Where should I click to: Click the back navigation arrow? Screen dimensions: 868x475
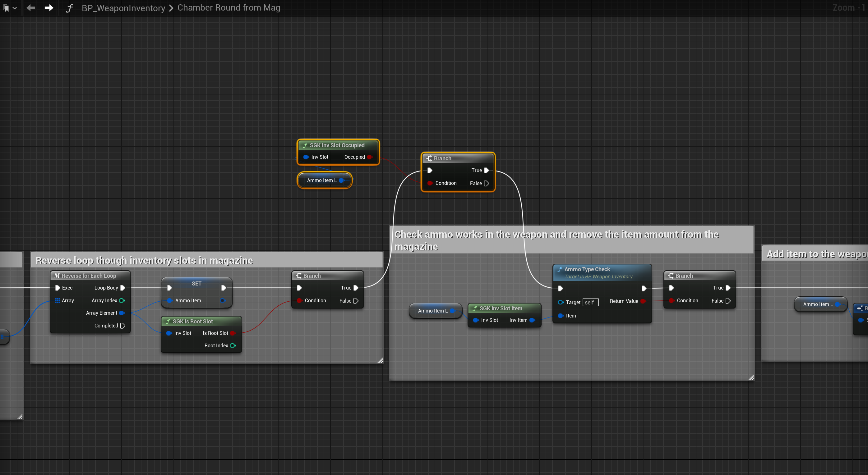tap(31, 8)
